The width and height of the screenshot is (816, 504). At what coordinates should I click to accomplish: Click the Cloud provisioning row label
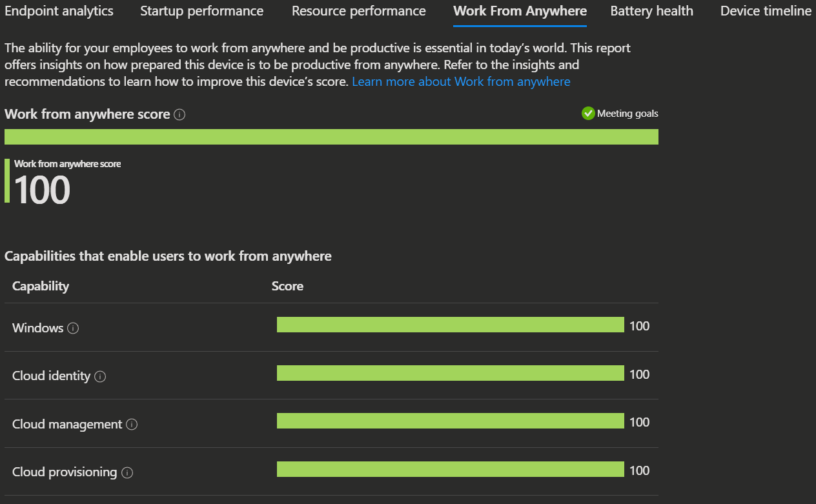point(65,472)
